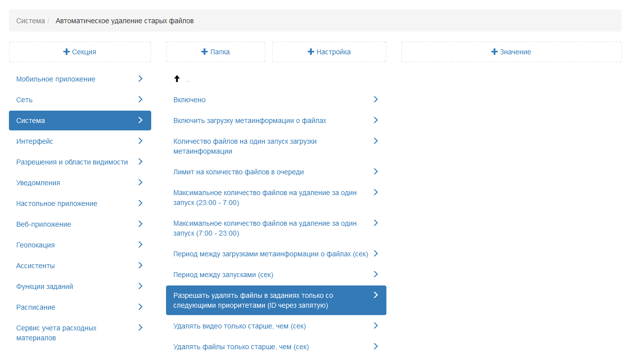Open max files per run (23:00 - 7:00) setting
Image resolution: width=631 pixels, height=364 pixels.
265,198
